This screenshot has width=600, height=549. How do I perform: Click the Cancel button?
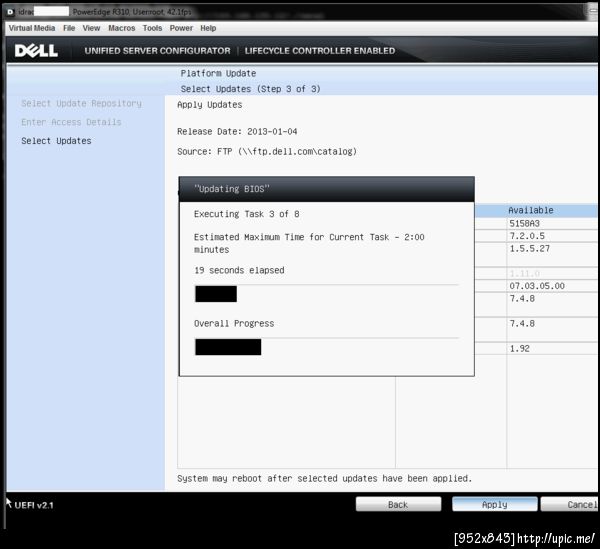pos(570,504)
